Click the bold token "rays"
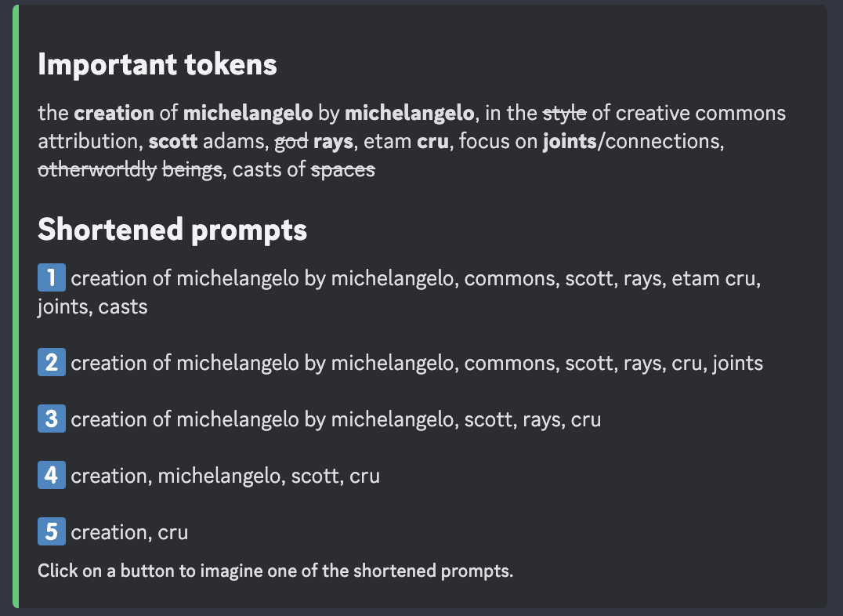Image resolution: width=843 pixels, height=616 pixels. [x=333, y=141]
